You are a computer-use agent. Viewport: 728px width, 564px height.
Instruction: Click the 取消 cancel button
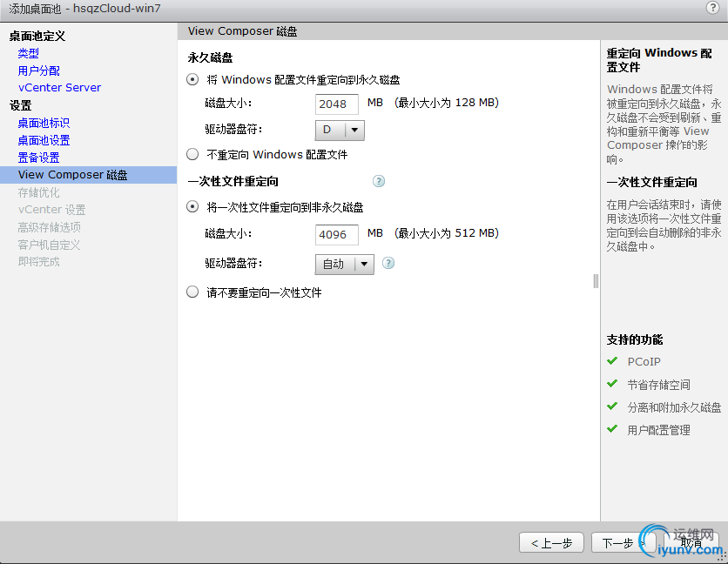click(691, 542)
